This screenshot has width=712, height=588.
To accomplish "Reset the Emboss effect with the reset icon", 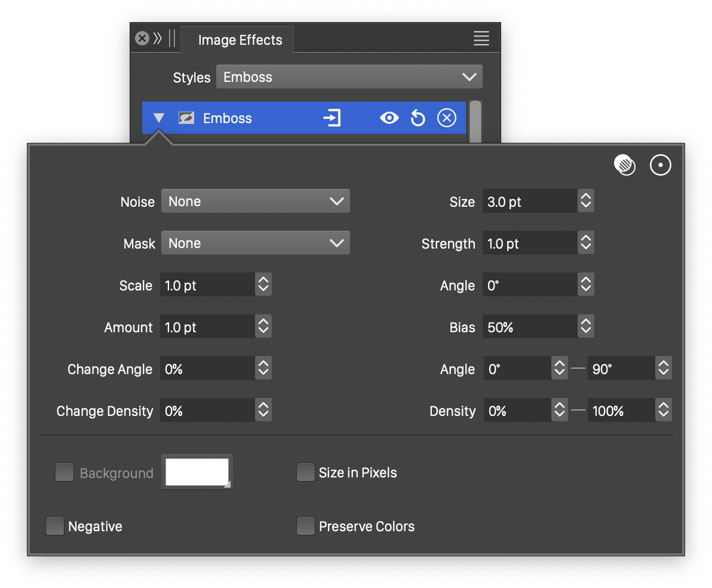I will click(418, 118).
